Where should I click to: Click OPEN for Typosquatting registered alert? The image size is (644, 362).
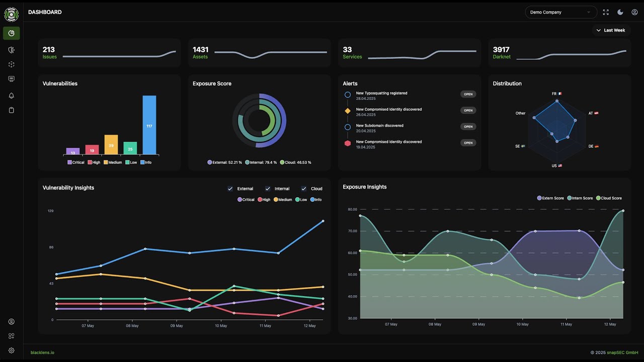[468, 94]
